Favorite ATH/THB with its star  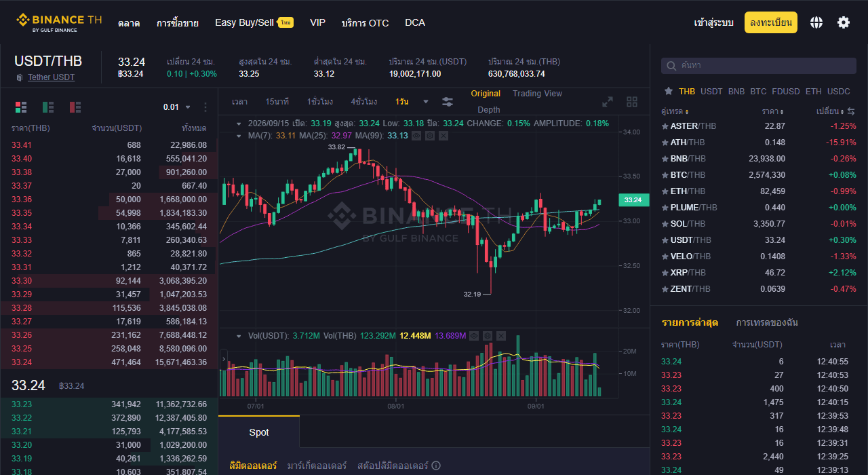[665, 142]
